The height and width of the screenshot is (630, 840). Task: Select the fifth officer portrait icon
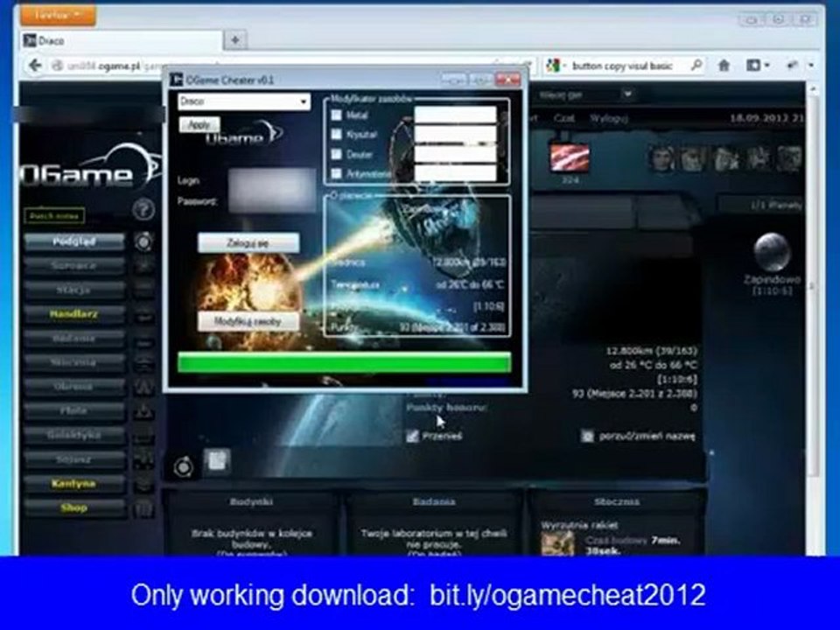tap(789, 159)
